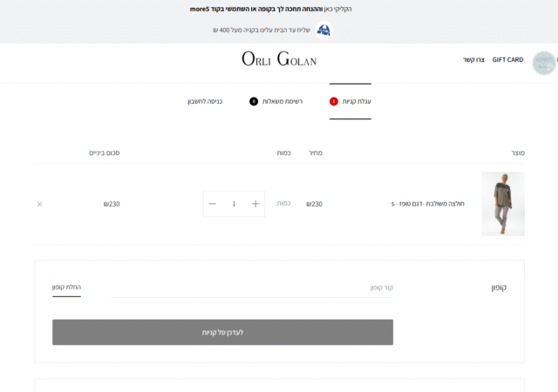Select the רשימת משאלות tab
Screen dimensions: 558x392
pos(276,101)
